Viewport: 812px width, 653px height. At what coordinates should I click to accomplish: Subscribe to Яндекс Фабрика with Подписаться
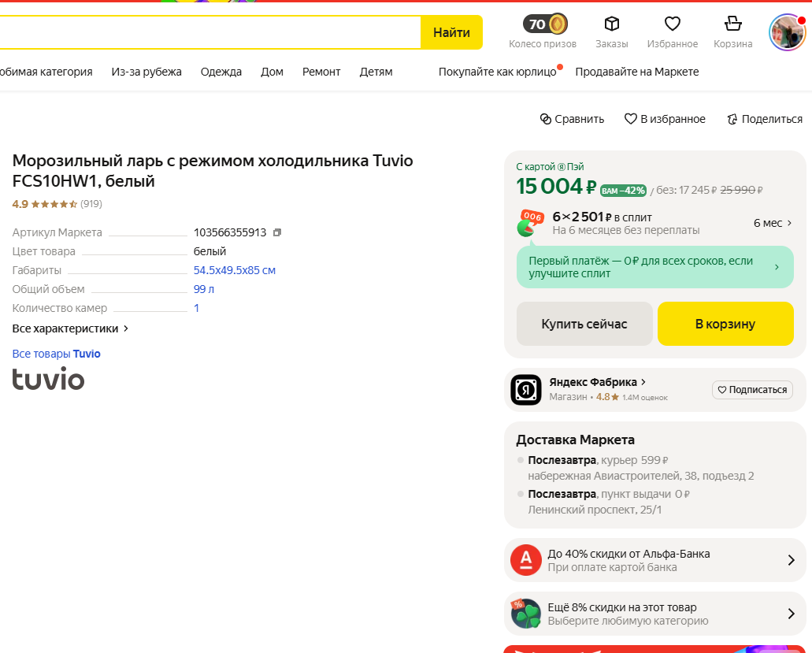[751, 389]
